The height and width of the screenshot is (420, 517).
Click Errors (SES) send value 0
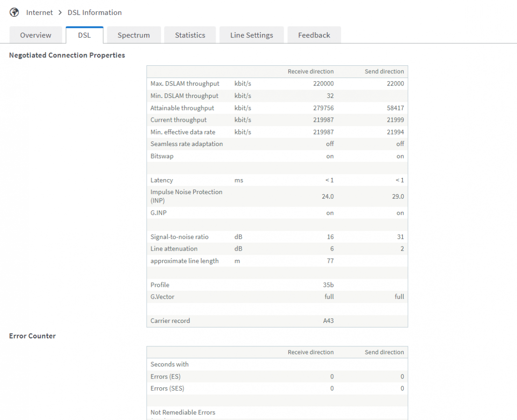(402, 388)
